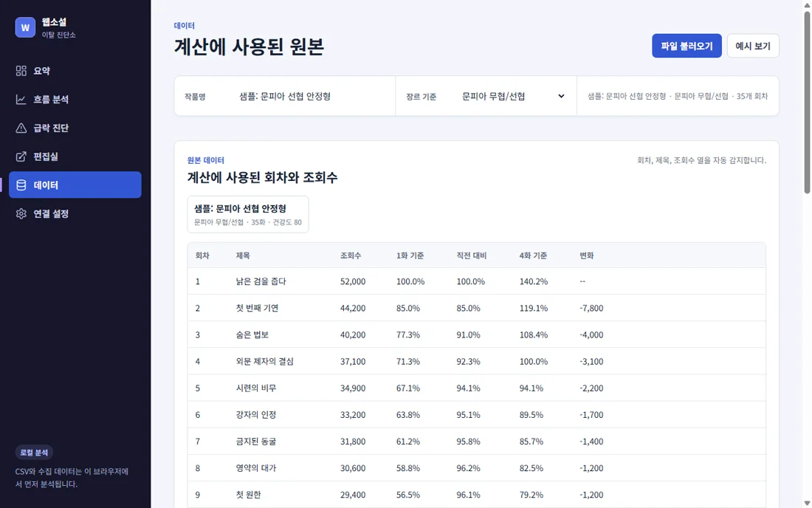
Task: Switch to 편집실 section
Action: [75, 157]
